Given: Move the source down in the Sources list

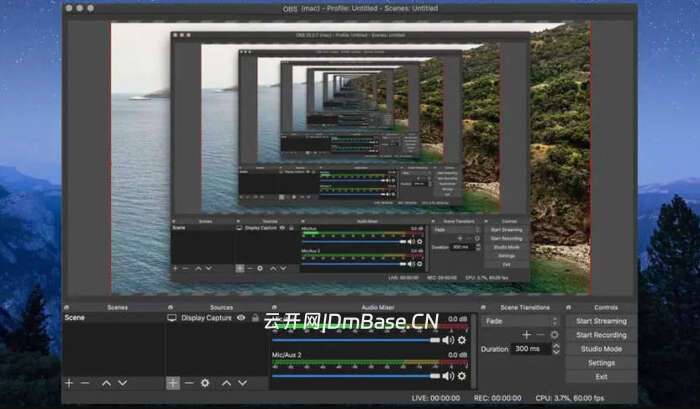Looking at the screenshot, I should 242,383.
